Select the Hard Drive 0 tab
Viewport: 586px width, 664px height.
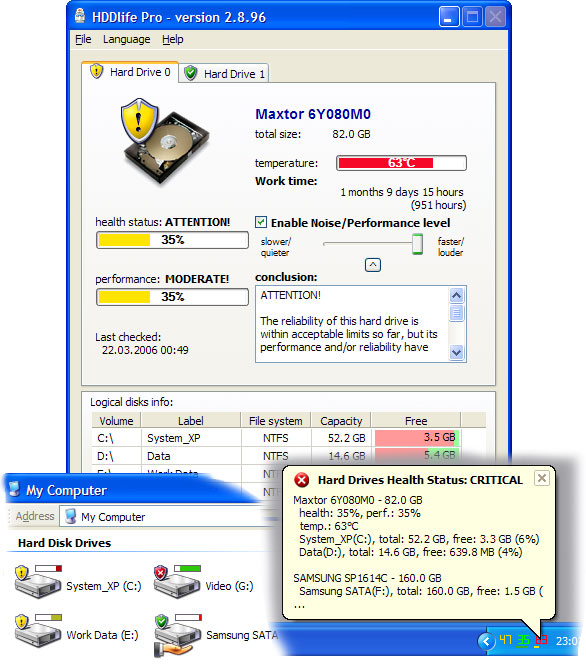[x=130, y=72]
